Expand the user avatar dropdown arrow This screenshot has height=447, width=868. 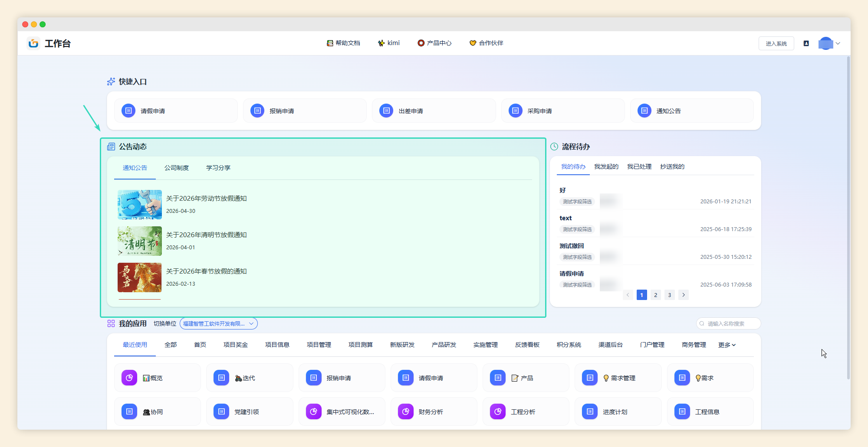point(838,43)
